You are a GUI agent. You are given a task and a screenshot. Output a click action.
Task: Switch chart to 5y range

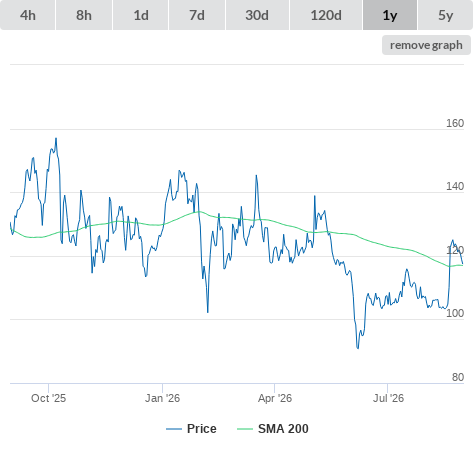pos(445,15)
